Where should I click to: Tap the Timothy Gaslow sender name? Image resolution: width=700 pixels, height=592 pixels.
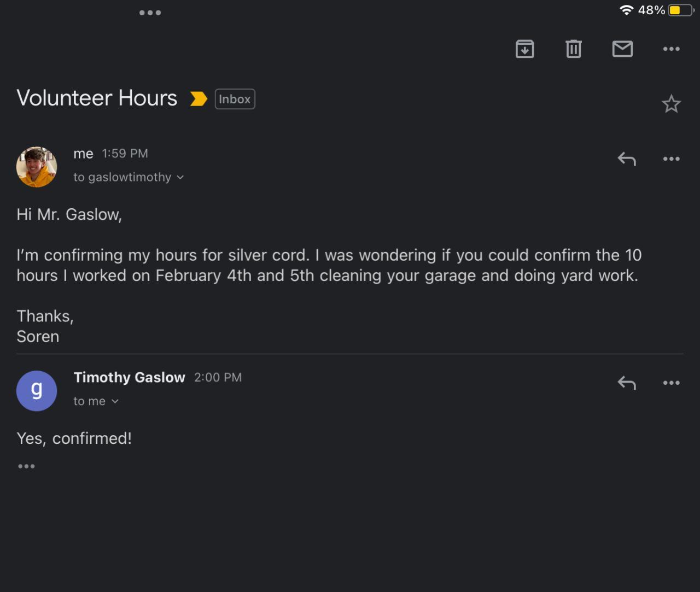[x=129, y=377]
